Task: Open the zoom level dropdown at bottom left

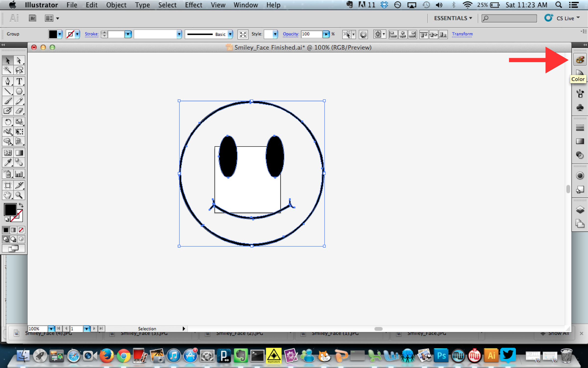Action: coord(51,329)
